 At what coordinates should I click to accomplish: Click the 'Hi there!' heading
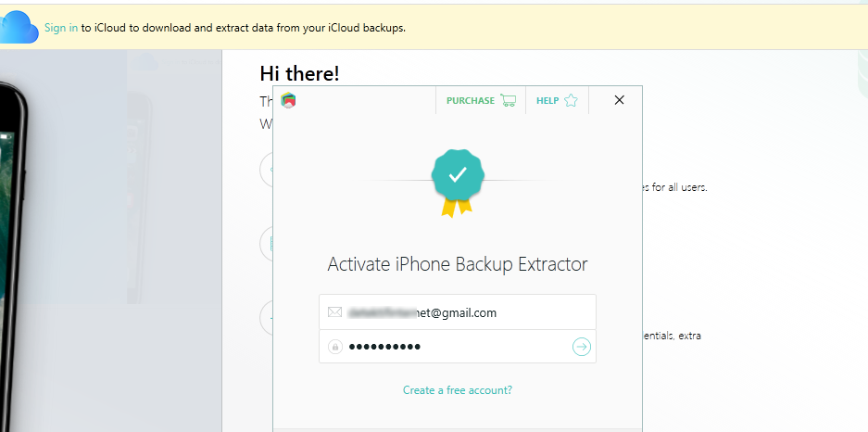click(x=299, y=73)
